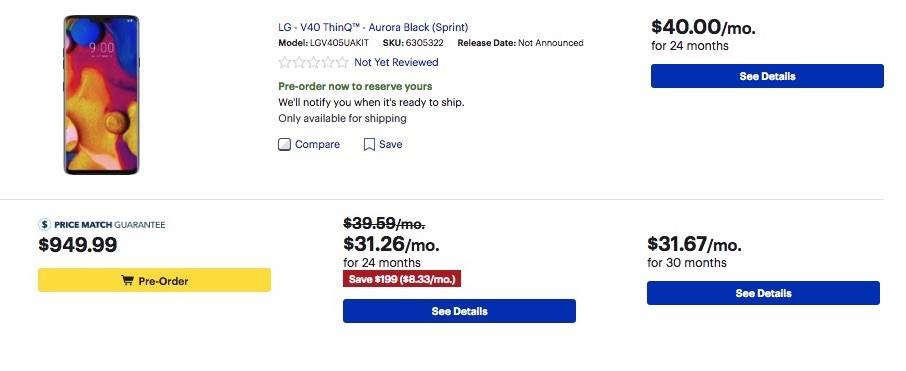The height and width of the screenshot is (371, 906).
Task: Click the yellow Pre-Order button
Action: tap(154, 280)
